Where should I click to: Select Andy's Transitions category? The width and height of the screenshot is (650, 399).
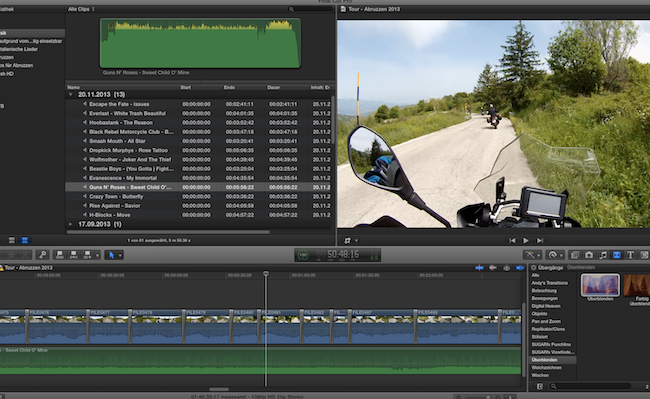(549, 283)
